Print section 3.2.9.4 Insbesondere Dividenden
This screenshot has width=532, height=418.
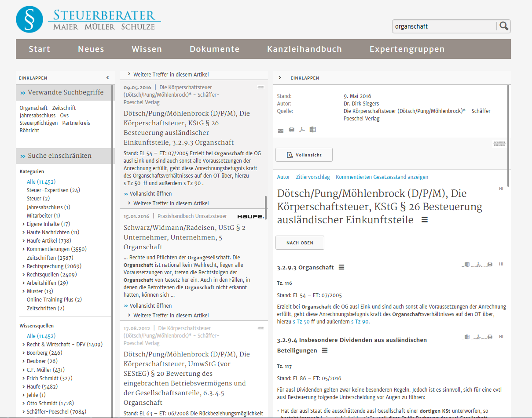[490, 337]
